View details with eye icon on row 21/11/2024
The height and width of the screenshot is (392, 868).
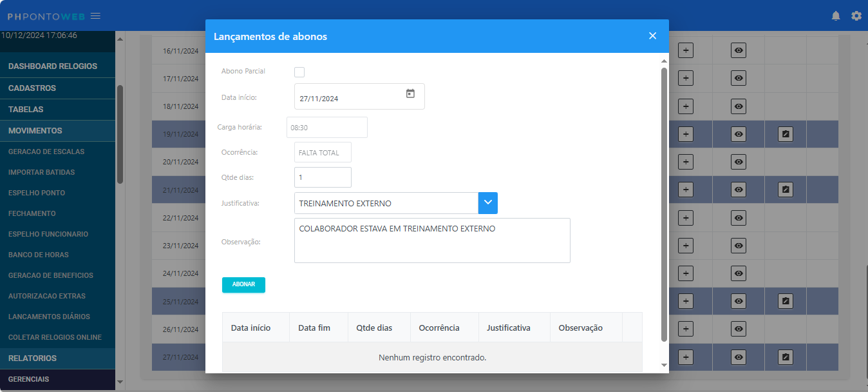point(738,190)
